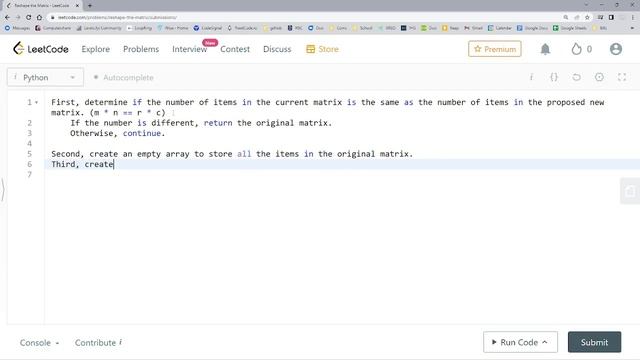Viewport: 640px width, 360px height.
Task: Close the Reshape the Matrix tab
Action: tap(77, 6)
